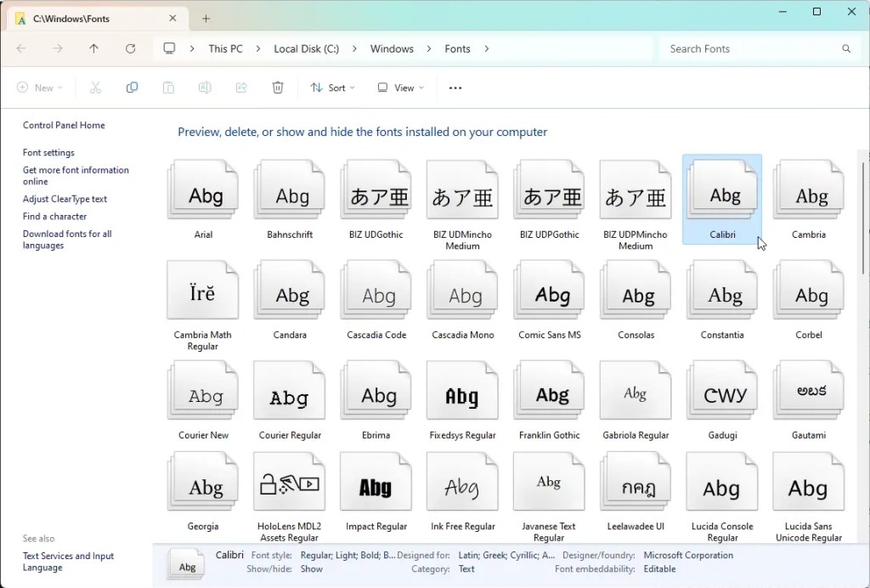Delete the selected font with trash icon
This screenshot has height=588, width=870.
[x=278, y=88]
